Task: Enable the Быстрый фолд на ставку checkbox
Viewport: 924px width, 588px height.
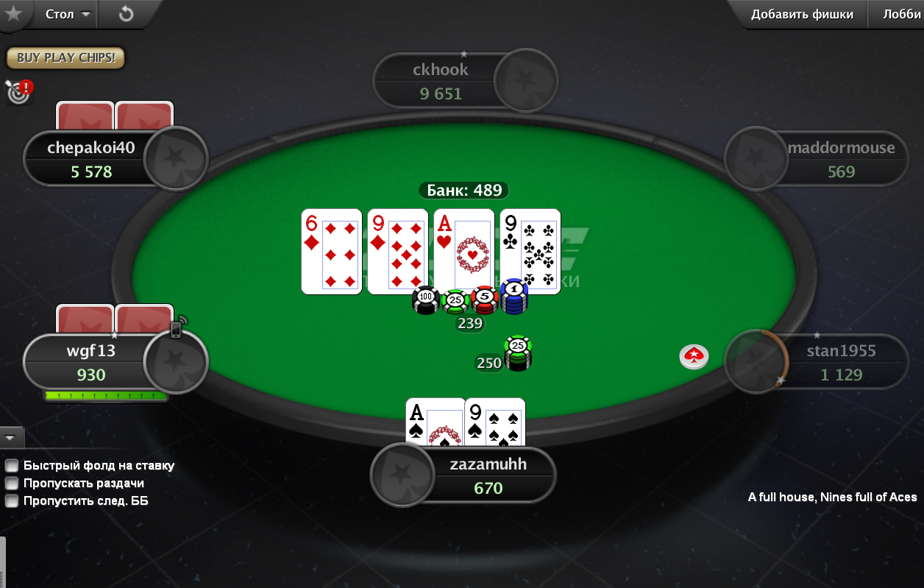Action: pyautogui.click(x=12, y=465)
